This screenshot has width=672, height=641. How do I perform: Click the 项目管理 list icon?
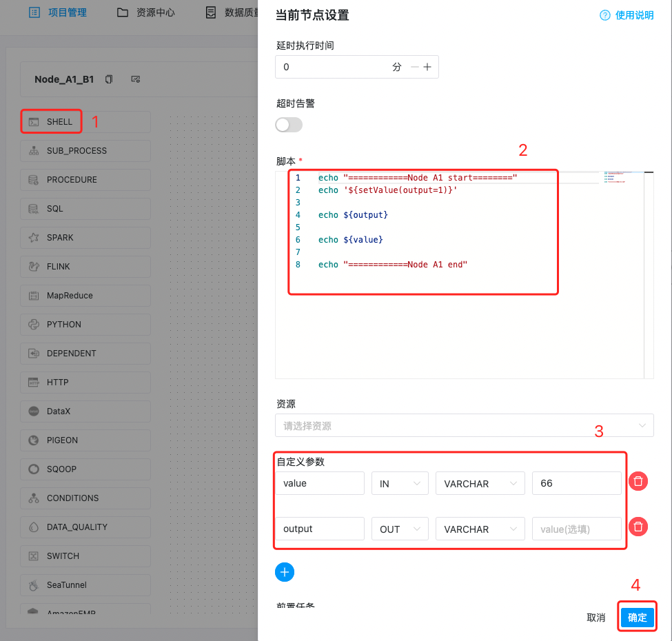point(34,12)
